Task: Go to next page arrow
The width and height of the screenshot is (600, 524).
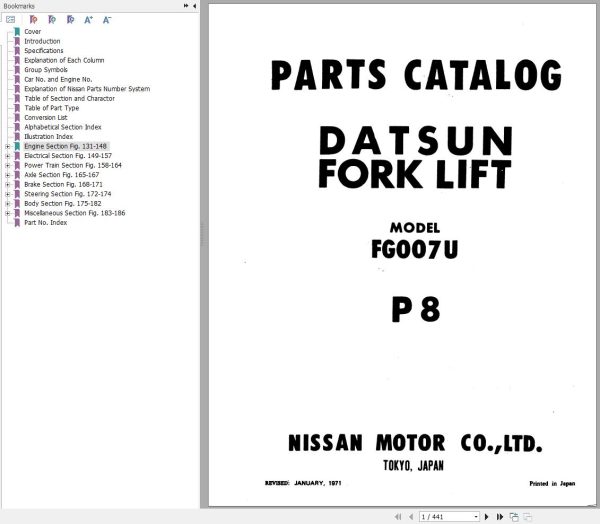Action: [486, 517]
